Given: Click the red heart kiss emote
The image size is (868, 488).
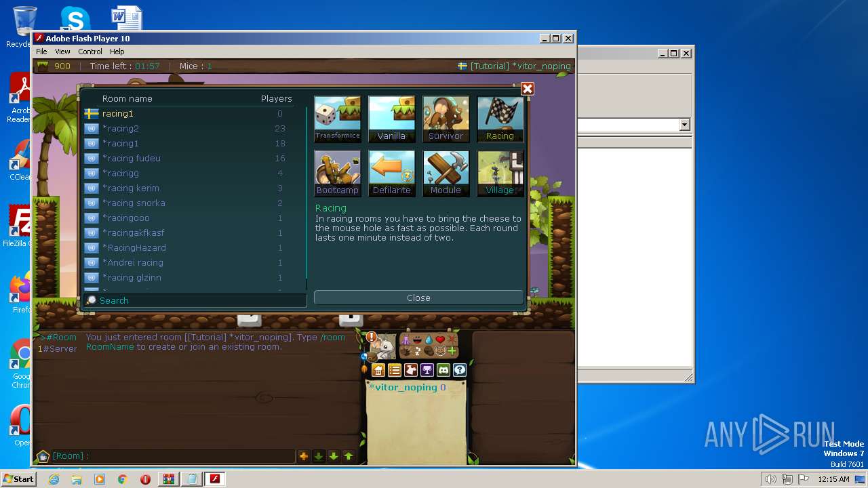Looking at the screenshot, I should point(440,340).
